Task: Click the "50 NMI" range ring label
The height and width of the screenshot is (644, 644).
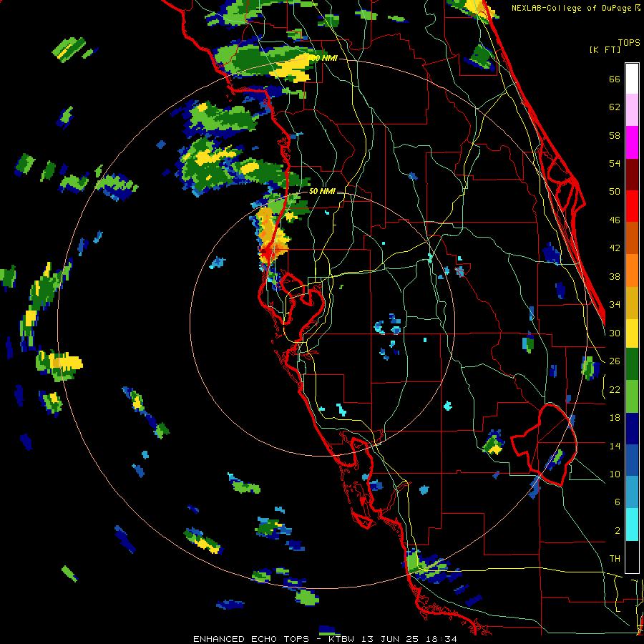Action: tap(321, 191)
